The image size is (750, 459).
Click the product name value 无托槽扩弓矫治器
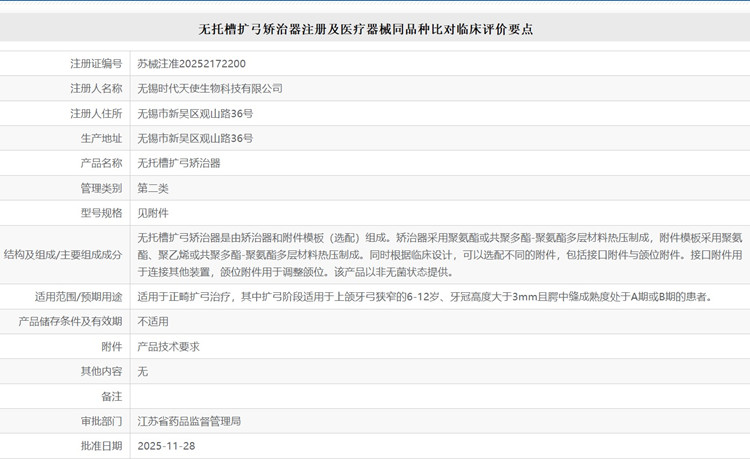point(178,162)
